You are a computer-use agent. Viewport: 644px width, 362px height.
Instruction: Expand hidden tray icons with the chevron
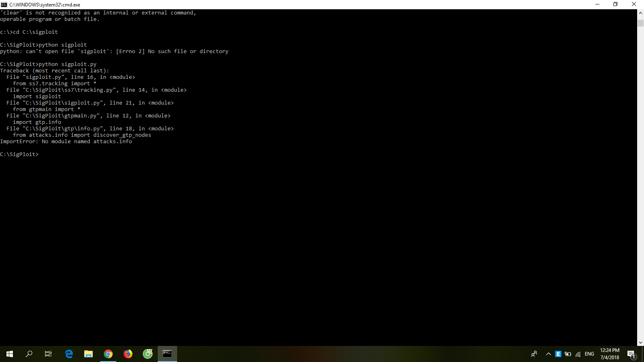coord(548,354)
